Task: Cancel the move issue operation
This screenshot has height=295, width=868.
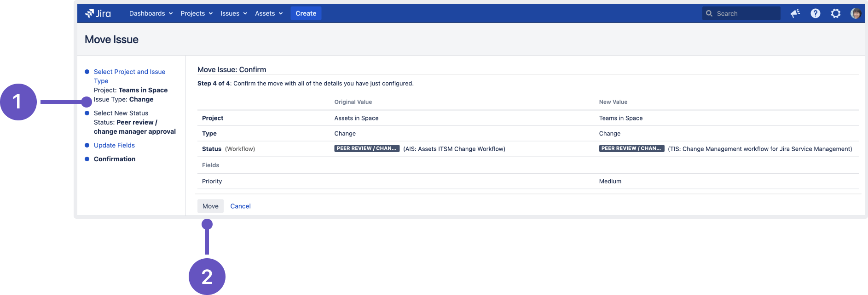Action: coord(240,206)
